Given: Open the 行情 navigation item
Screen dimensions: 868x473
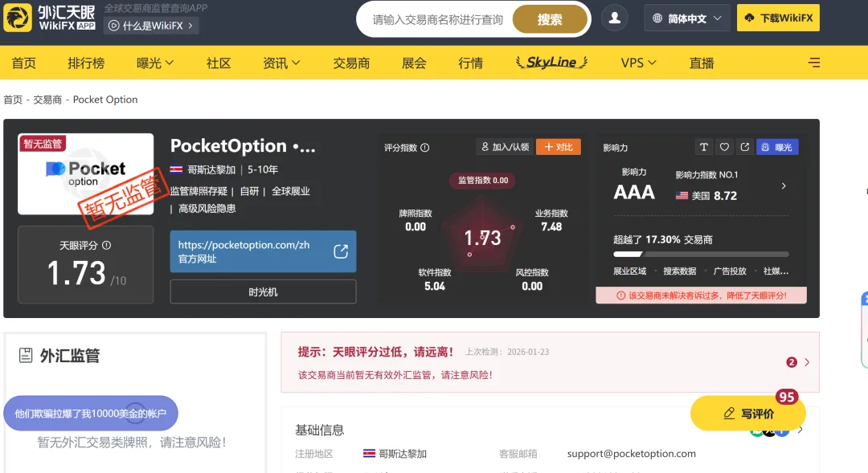Looking at the screenshot, I should coord(470,63).
